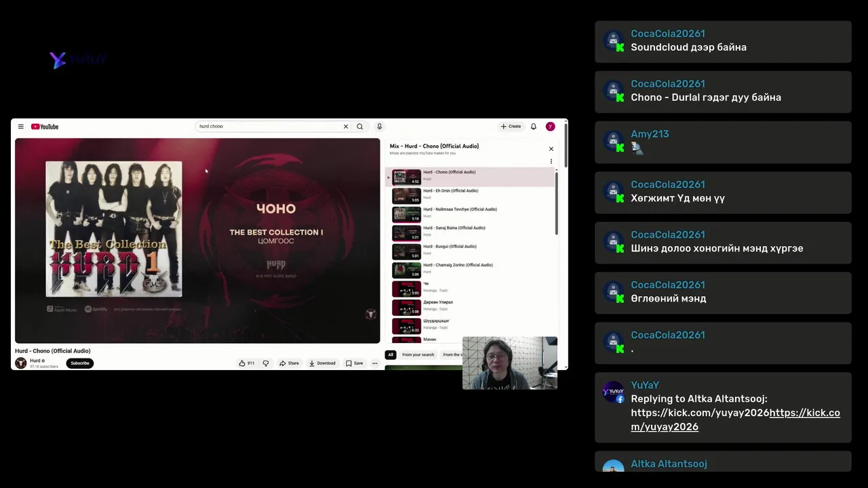
Task: Open the YouTube hamburger guide menu
Action: pos(21,127)
